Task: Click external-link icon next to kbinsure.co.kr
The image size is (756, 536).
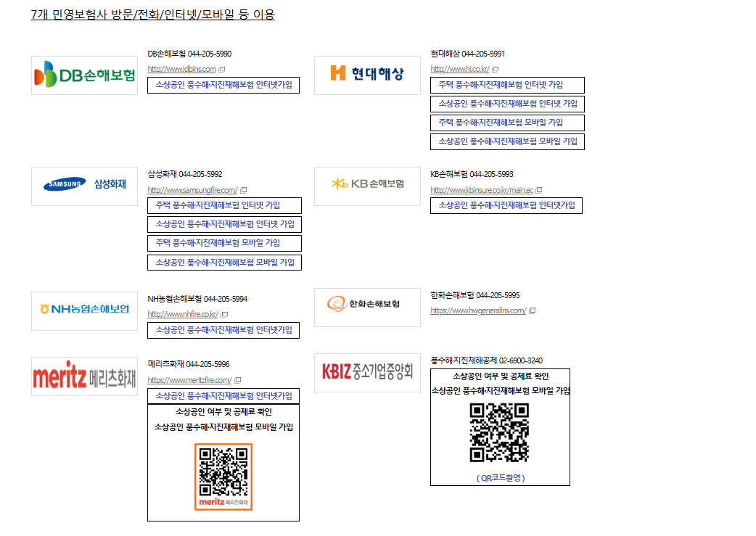Action: [539, 191]
